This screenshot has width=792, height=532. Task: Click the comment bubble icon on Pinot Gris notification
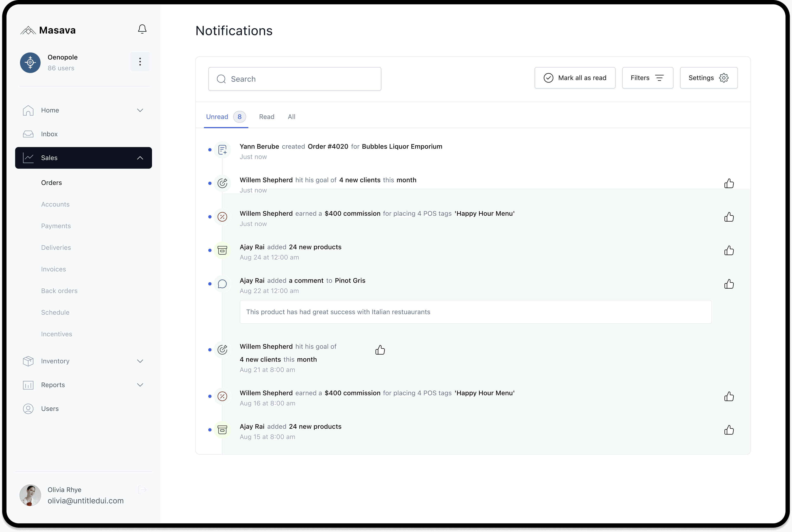222,284
